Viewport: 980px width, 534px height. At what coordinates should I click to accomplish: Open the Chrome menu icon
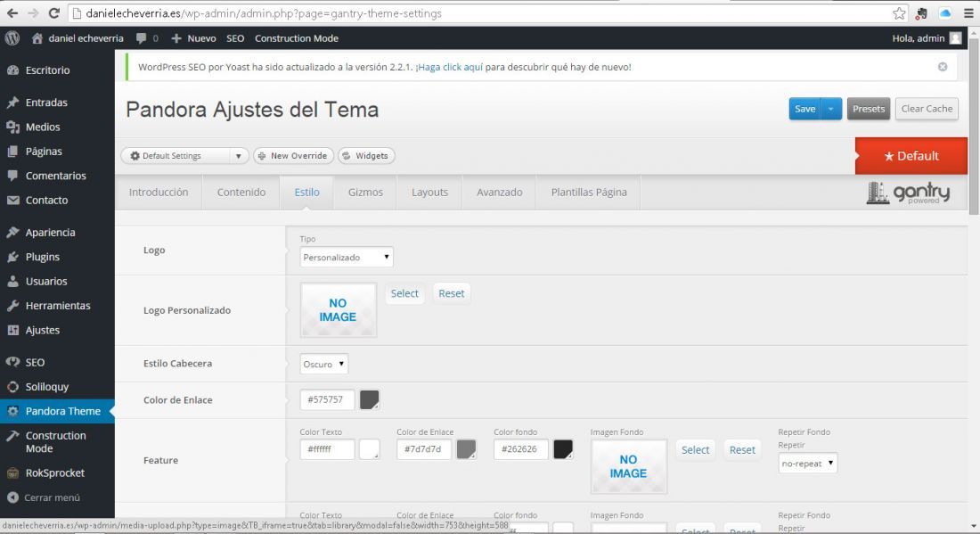tap(968, 13)
